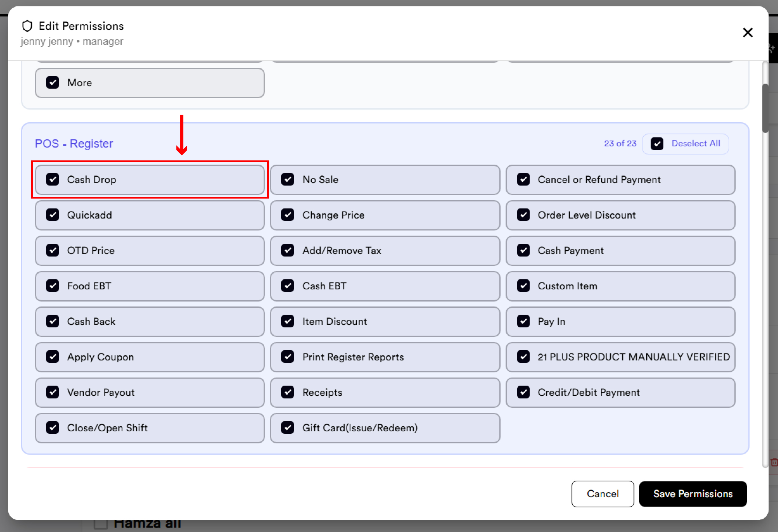778x532 pixels.
Task: Disable the Quickadd permission
Action: click(53, 215)
